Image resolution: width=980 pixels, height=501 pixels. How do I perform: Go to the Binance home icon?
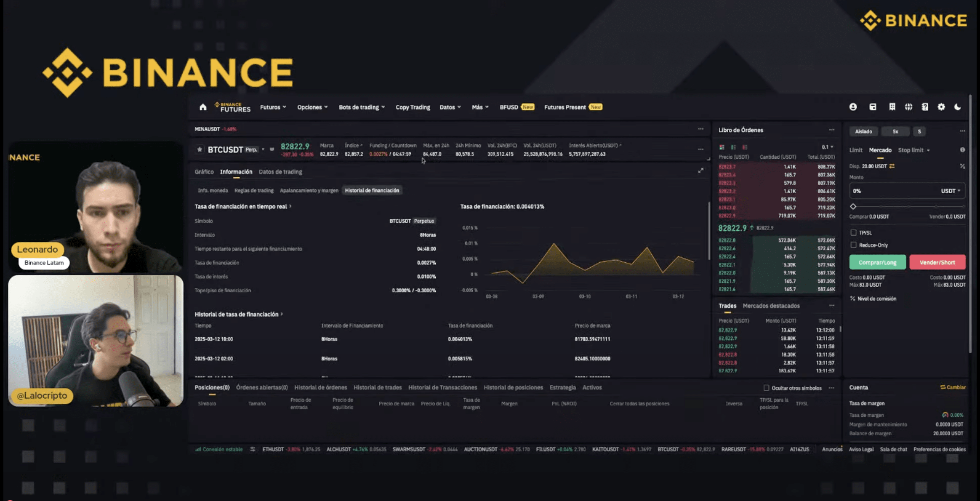203,107
